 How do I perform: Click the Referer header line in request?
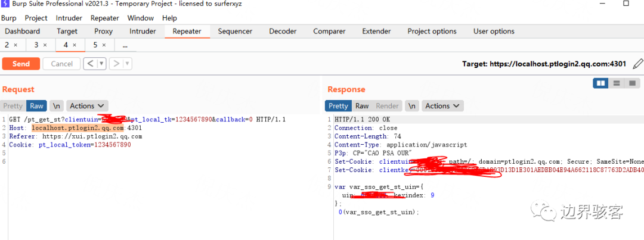pos(76,136)
